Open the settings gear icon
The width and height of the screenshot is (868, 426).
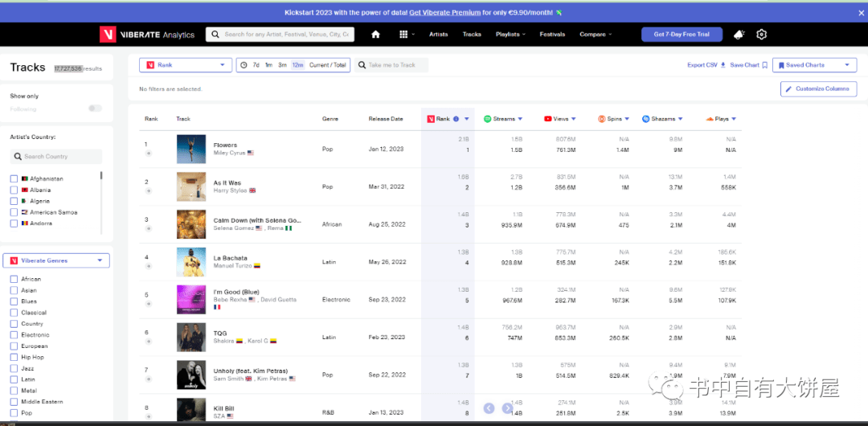[x=761, y=35]
